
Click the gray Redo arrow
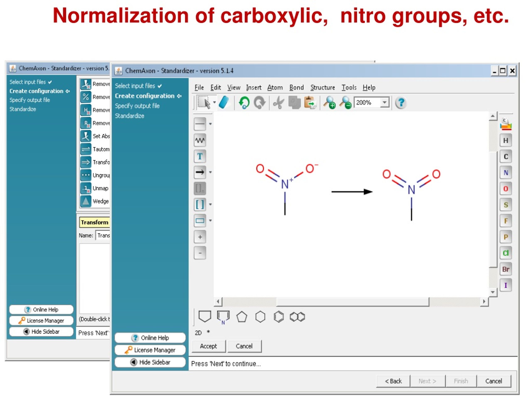click(260, 103)
